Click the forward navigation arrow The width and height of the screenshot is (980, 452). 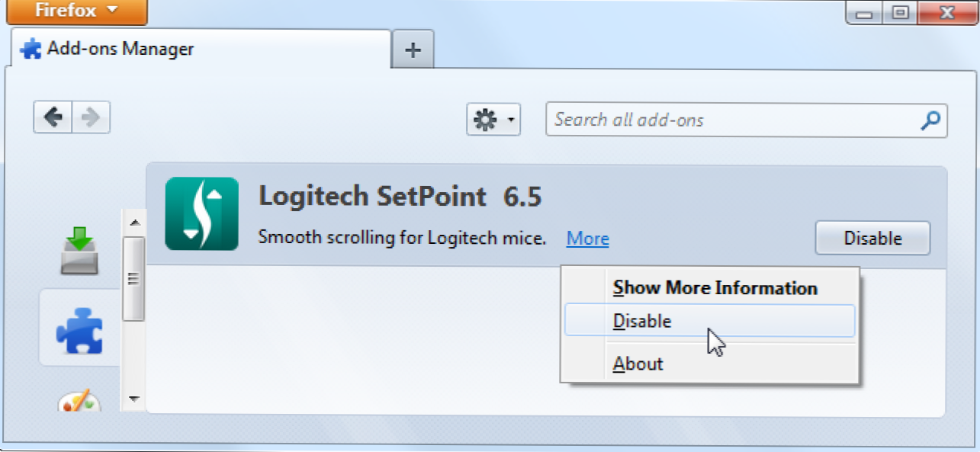coord(91,117)
